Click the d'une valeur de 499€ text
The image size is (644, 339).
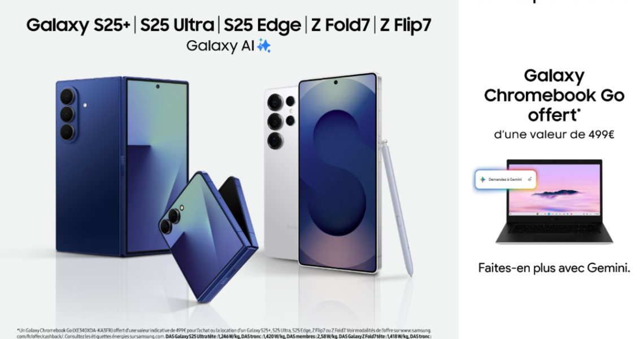[554, 135]
